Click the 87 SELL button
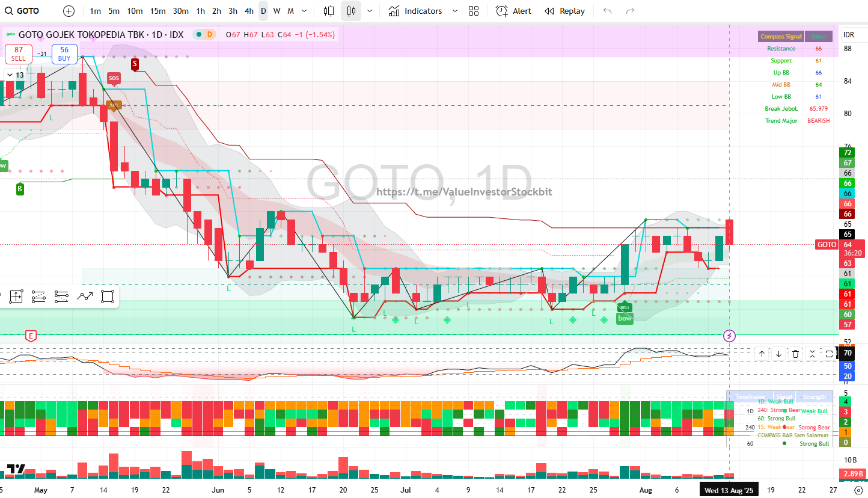 (19, 54)
